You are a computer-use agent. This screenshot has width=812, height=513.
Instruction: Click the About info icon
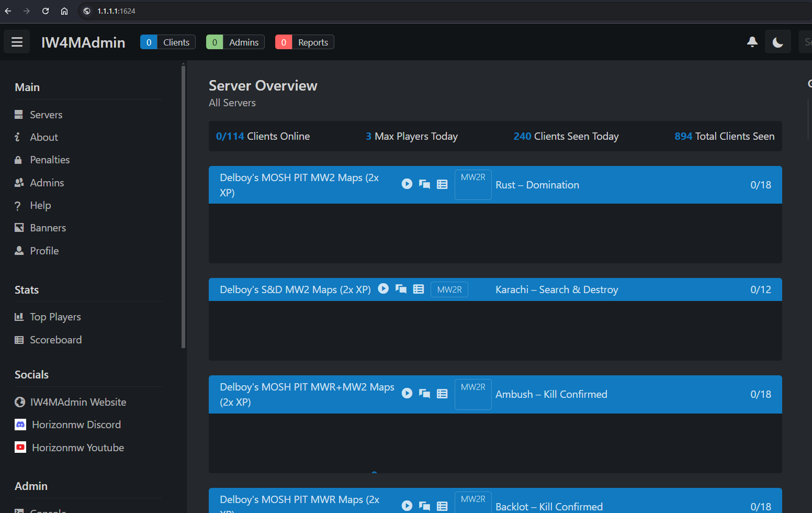pyautogui.click(x=18, y=137)
